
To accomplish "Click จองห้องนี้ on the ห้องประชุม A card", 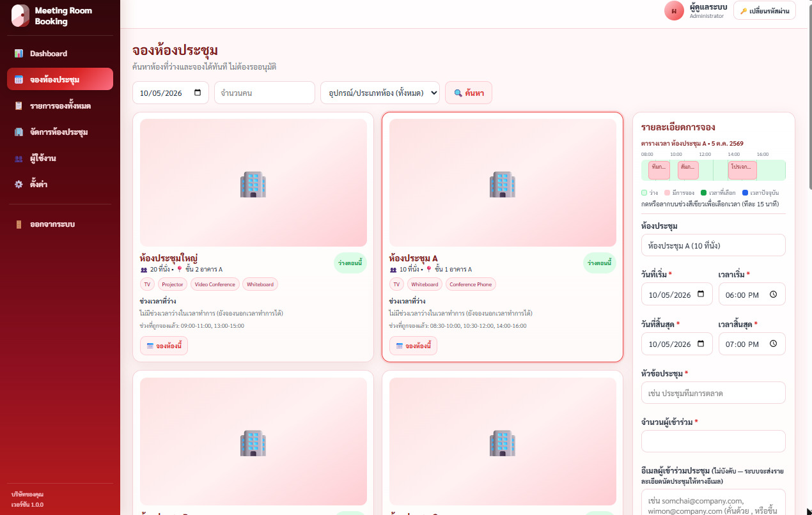I will pyautogui.click(x=413, y=346).
